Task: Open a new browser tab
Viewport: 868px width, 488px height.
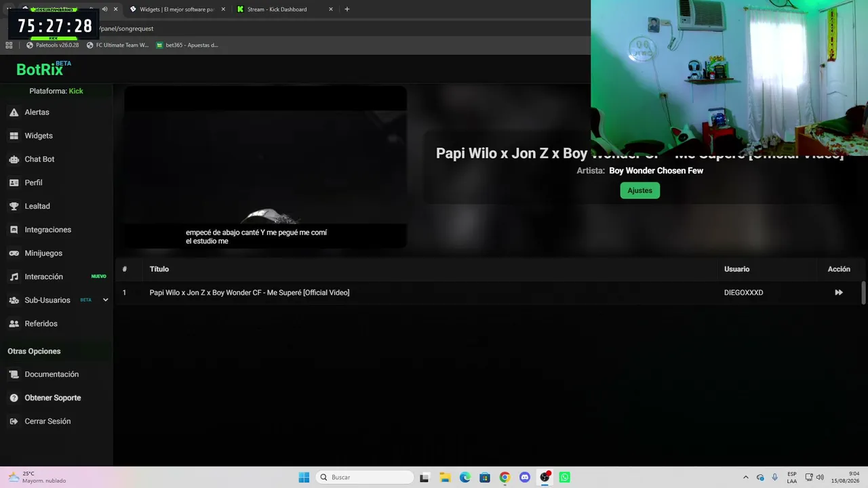Action: pyautogui.click(x=347, y=9)
